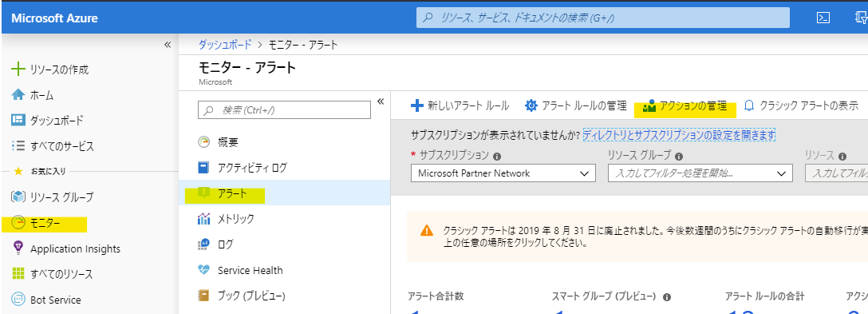This screenshot has height=314, width=868.
Task: Click the Activity log book icon
Action: point(203,168)
